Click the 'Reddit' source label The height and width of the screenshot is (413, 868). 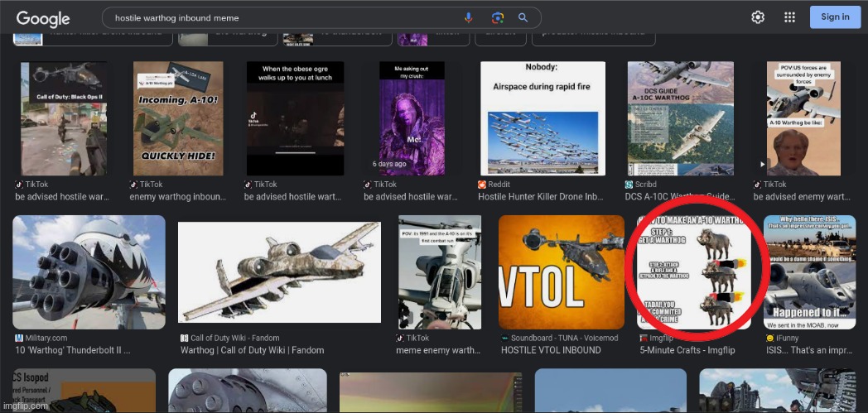pyautogui.click(x=499, y=185)
